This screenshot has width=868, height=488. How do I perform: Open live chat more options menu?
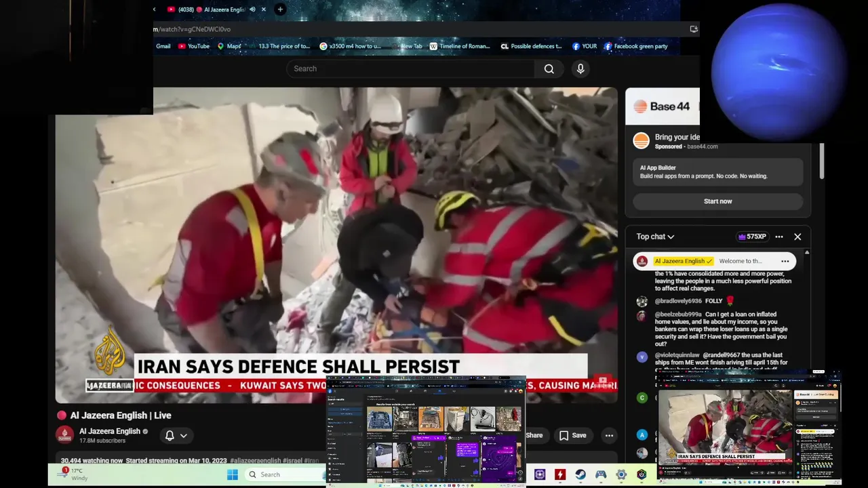(779, 237)
